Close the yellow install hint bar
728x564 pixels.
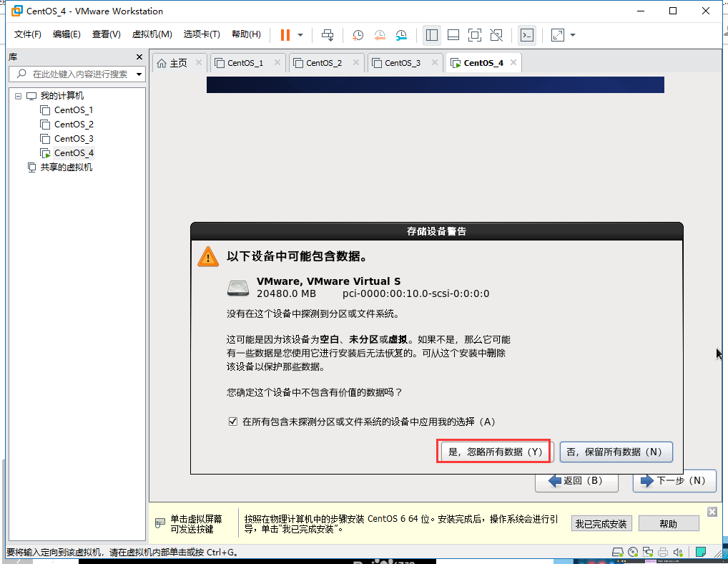pyautogui.click(x=712, y=512)
